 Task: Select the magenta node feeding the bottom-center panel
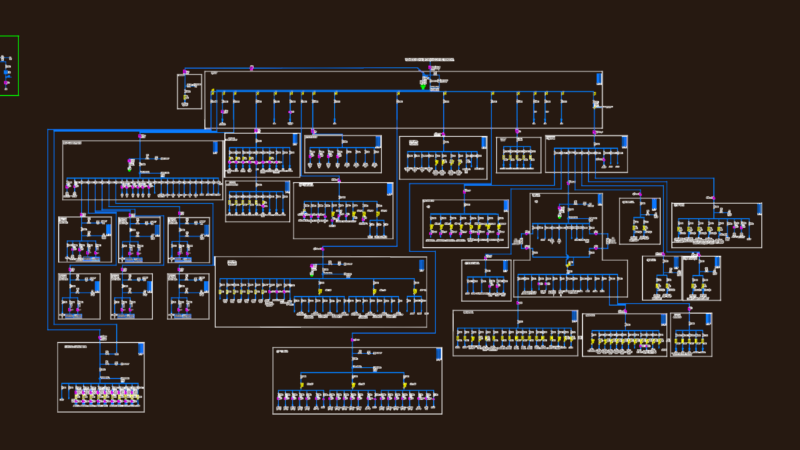353,340
